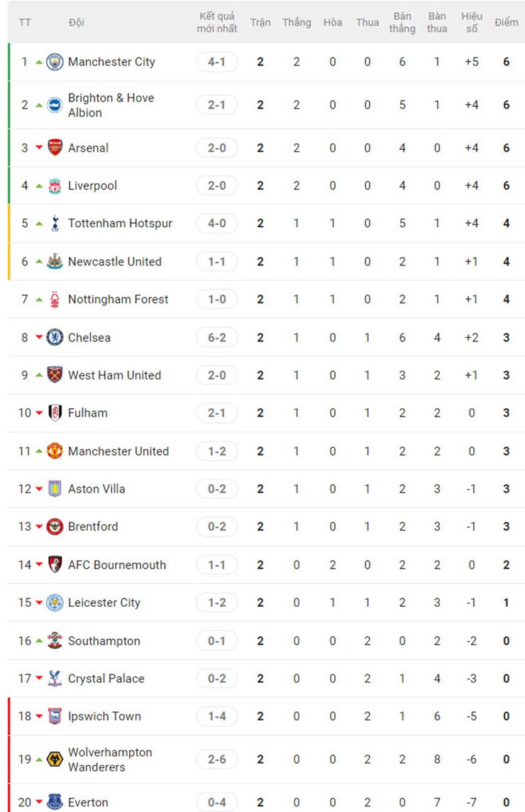The height and width of the screenshot is (812, 525).
Task: Sort by Hiệu số column header
Action: click(472, 22)
